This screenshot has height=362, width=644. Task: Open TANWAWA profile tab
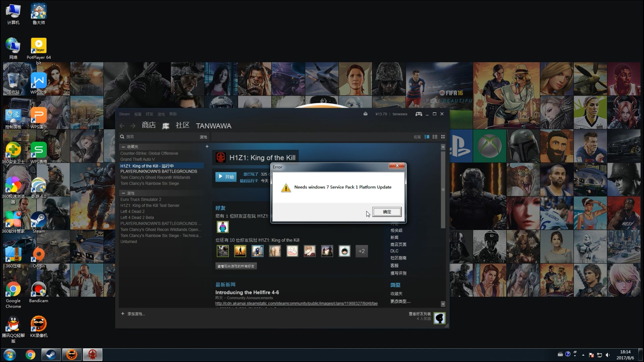coord(214,126)
